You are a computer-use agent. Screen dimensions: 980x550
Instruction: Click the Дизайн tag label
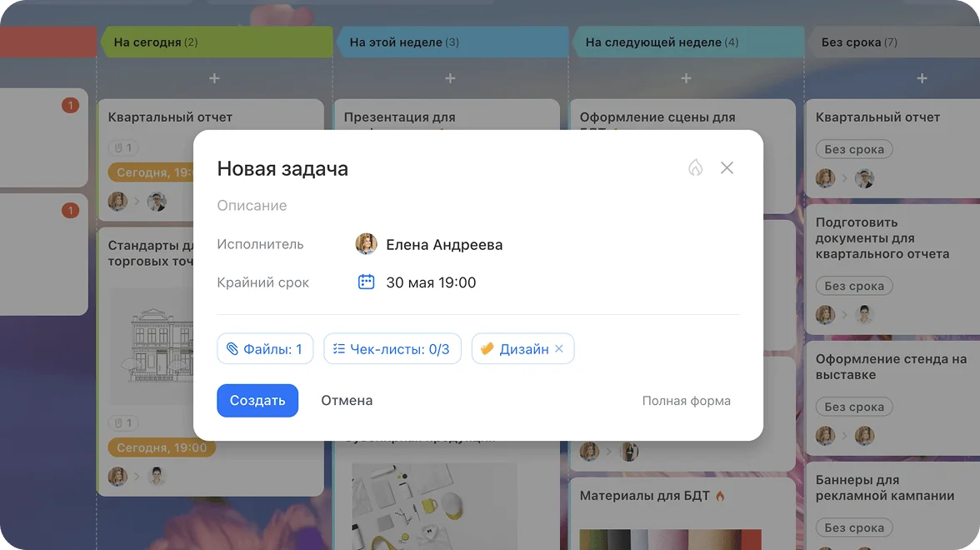point(523,349)
